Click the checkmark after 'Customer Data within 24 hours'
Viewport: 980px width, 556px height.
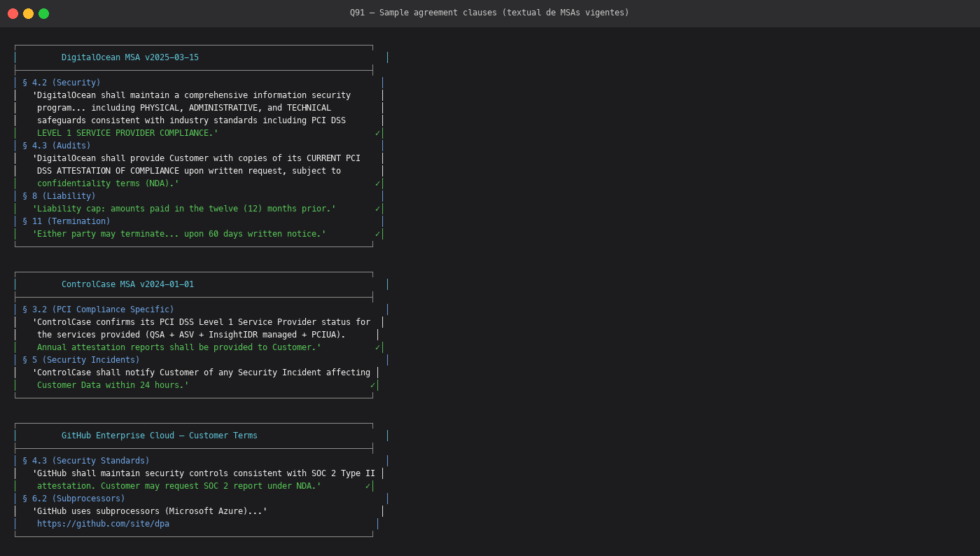[x=373, y=385]
